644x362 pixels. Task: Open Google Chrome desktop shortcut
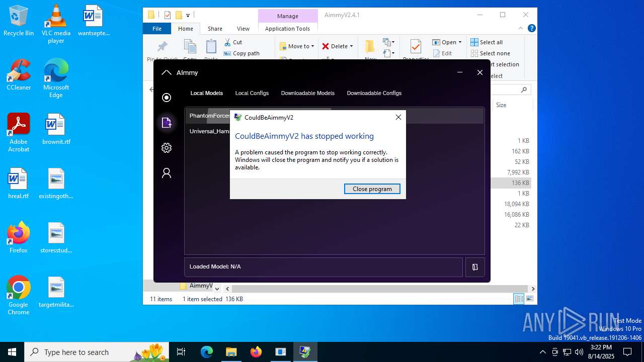[x=19, y=296]
